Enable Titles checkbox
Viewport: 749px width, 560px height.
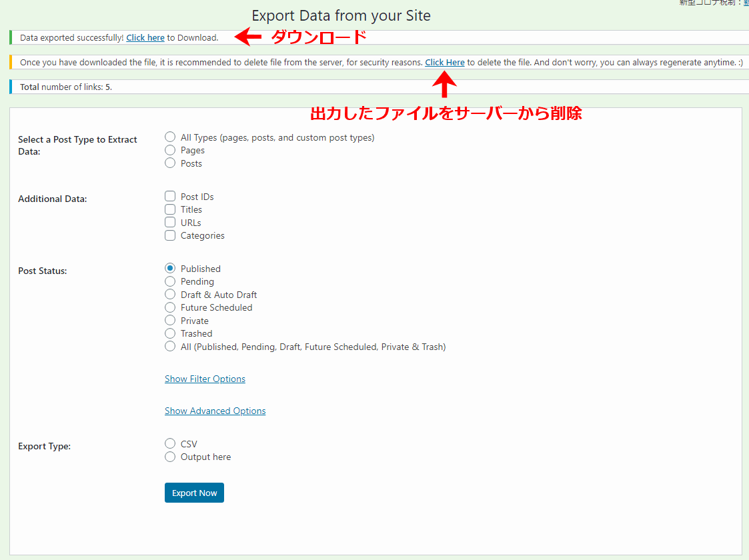tap(170, 209)
